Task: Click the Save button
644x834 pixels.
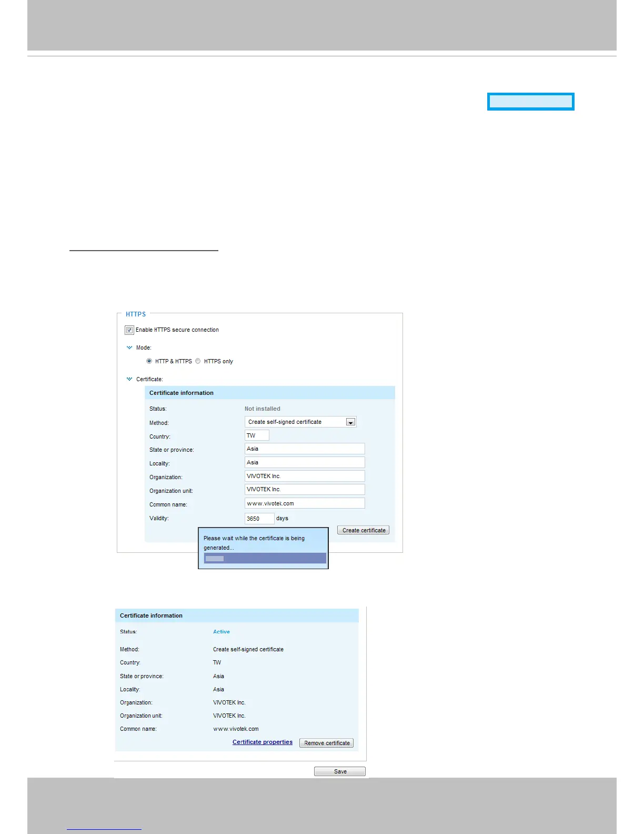Action: point(340,771)
